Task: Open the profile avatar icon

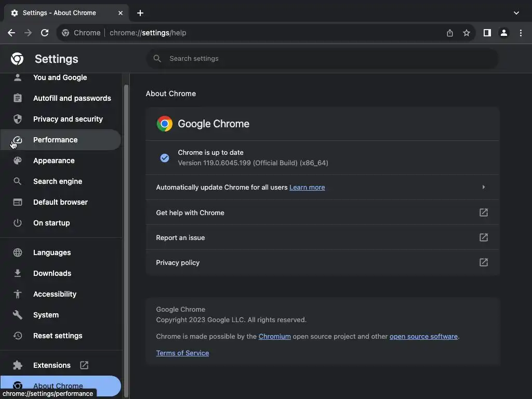Action: pyautogui.click(x=503, y=33)
